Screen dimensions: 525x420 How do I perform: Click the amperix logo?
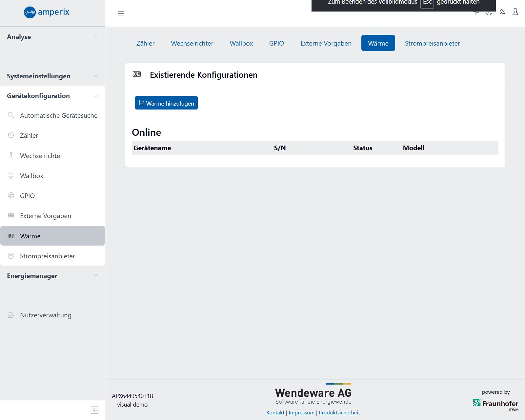(47, 12)
